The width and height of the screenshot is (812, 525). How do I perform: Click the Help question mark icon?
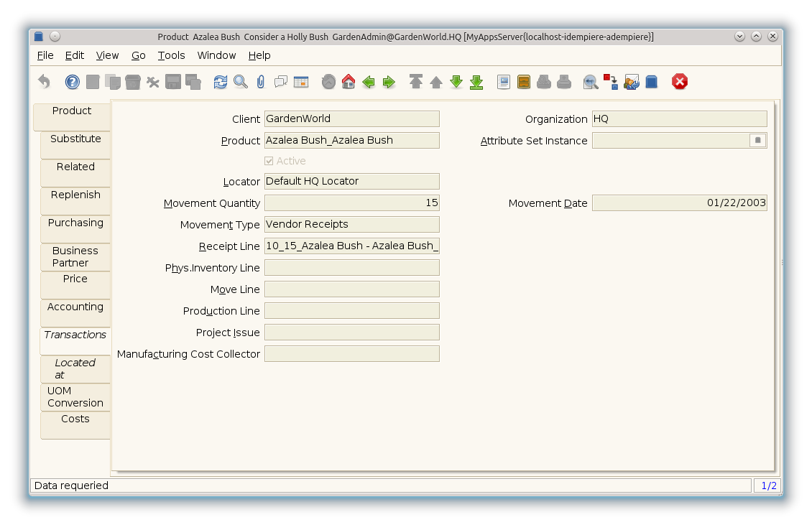pos(73,82)
